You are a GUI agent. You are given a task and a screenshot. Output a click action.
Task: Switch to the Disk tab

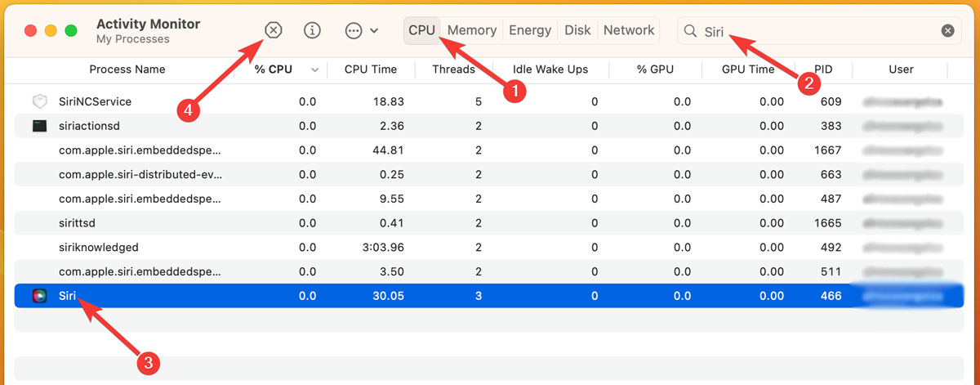pos(577,30)
